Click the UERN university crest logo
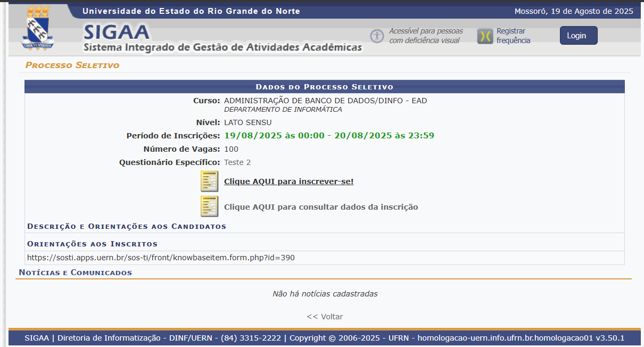 [38, 28]
